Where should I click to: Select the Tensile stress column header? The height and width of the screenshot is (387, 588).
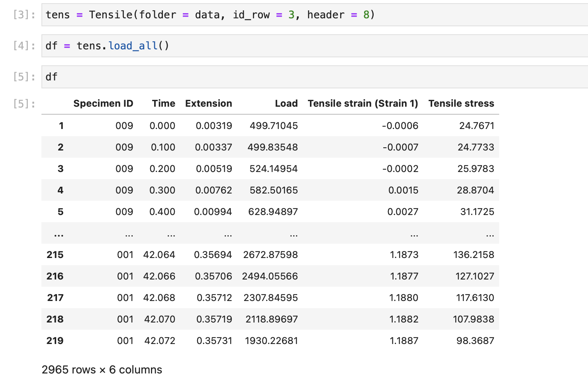pyautogui.click(x=461, y=104)
